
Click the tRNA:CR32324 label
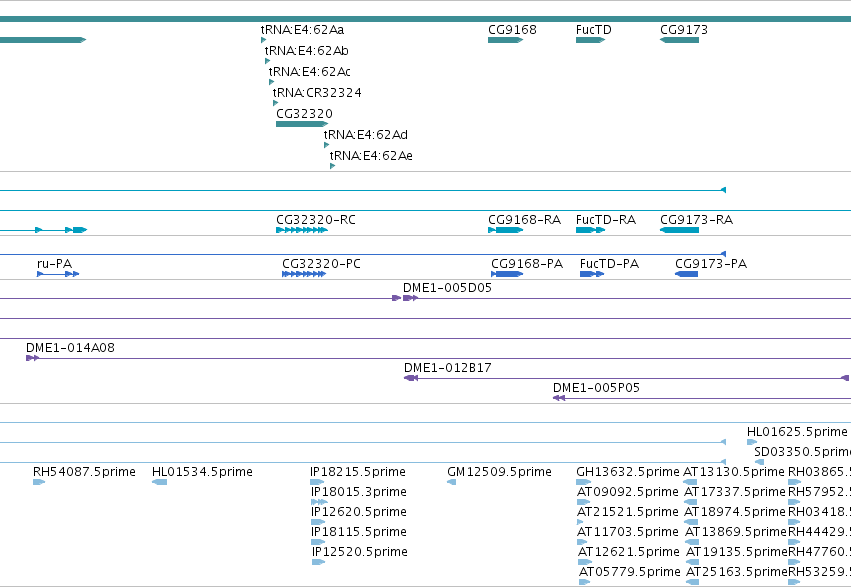317,93
